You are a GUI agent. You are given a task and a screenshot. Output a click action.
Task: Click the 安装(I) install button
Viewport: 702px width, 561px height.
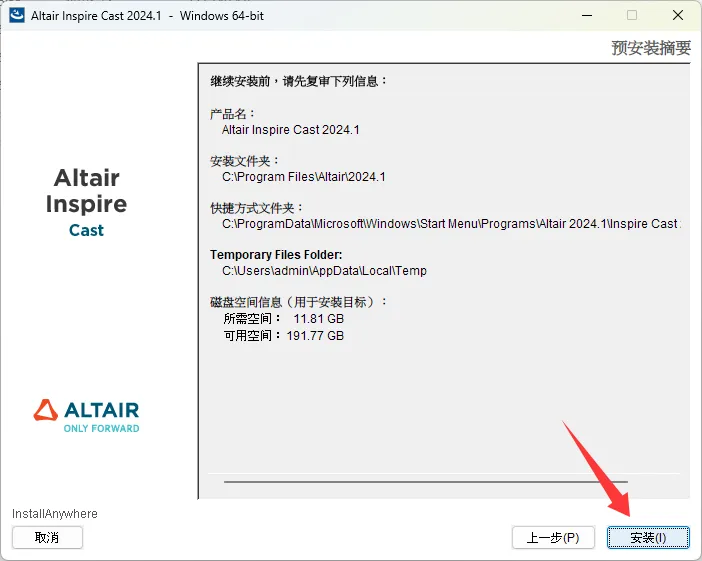pos(648,537)
